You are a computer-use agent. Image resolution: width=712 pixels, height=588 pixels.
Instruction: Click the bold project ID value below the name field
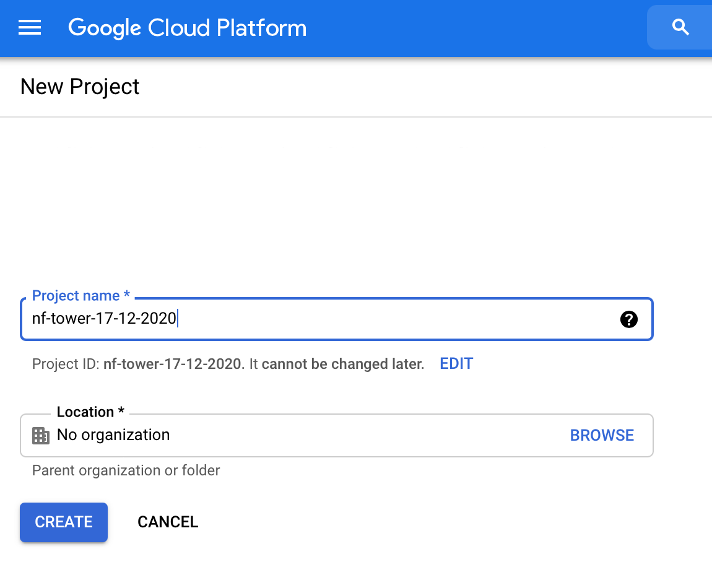pyautogui.click(x=172, y=364)
